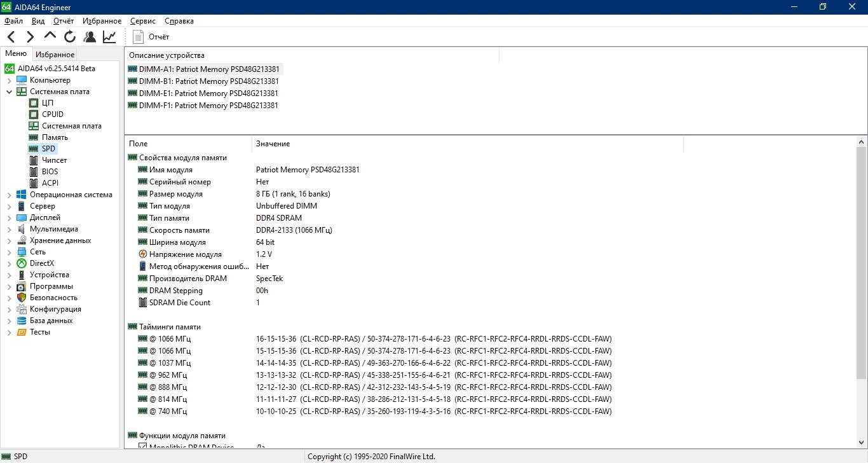The width and height of the screenshot is (868, 463).
Task: Click the Back navigation arrow
Action: pos(11,37)
